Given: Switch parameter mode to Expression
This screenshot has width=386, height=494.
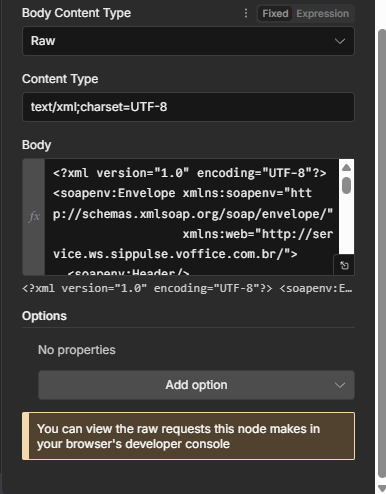Looking at the screenshot, I should pyautogui.click(x=322, y=14).
